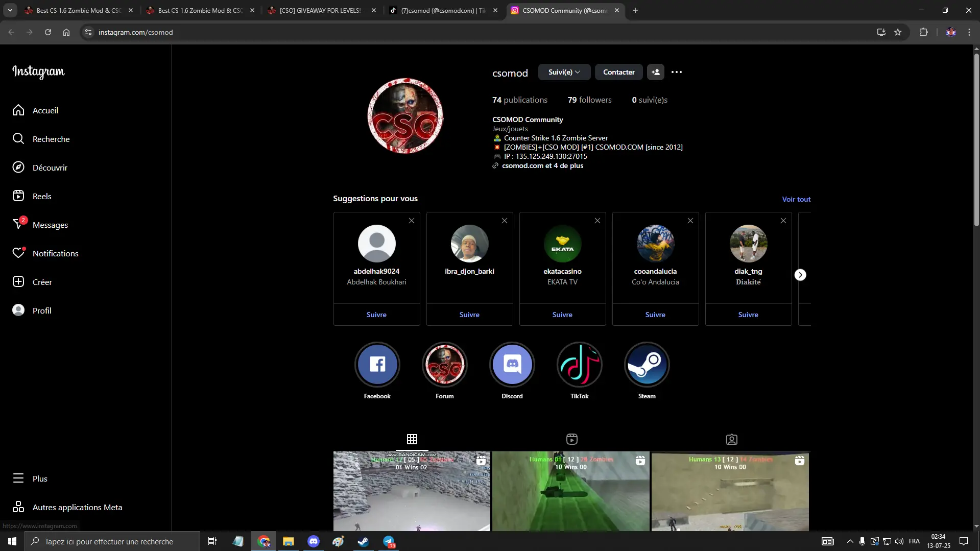Screen dimensions: 980x551
Task: Expand the Suivi(e) following dropdown
Action: [564, 72]
